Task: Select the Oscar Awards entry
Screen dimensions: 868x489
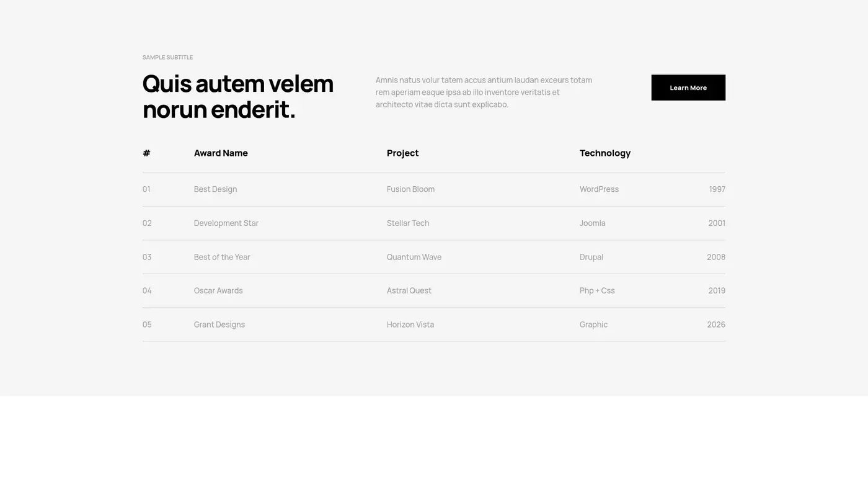Action: click(218, 290)
